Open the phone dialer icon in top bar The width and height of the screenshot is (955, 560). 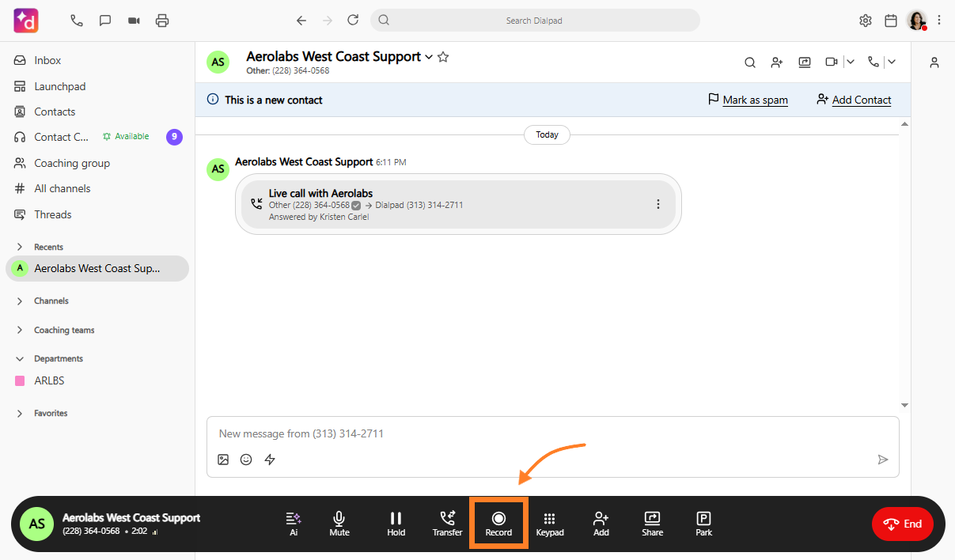coord(77,21)
